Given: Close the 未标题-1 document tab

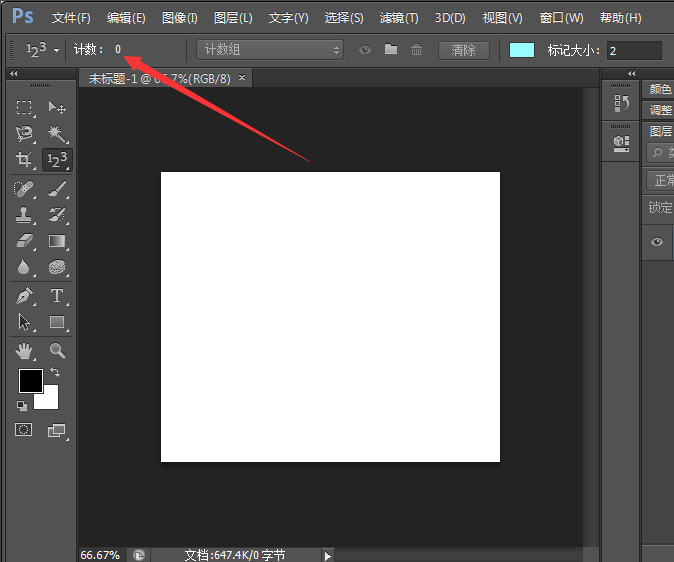Looking at the screenshot, I should [x=242, y=77].
